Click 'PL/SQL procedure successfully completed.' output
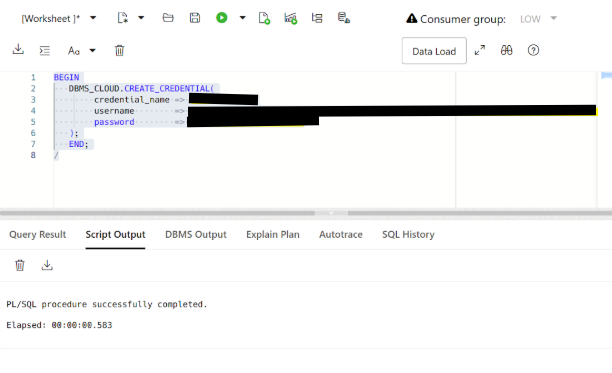The image size is (612, 373). coord(107,304)
